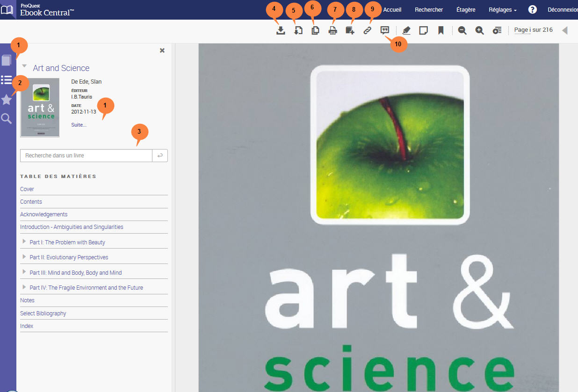
Task: Go to Accueil in top menu
Action: (392, 10)
